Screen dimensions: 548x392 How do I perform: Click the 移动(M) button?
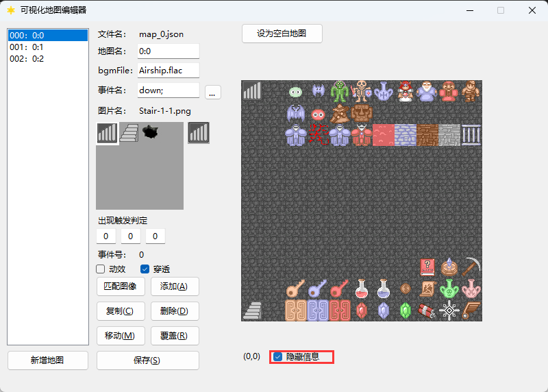pos(121,336)
